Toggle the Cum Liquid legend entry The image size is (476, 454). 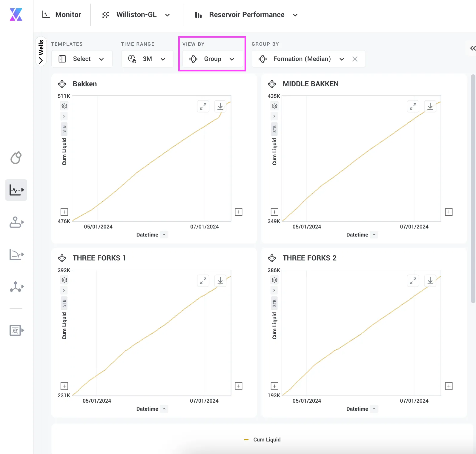[x=262, y=440]
